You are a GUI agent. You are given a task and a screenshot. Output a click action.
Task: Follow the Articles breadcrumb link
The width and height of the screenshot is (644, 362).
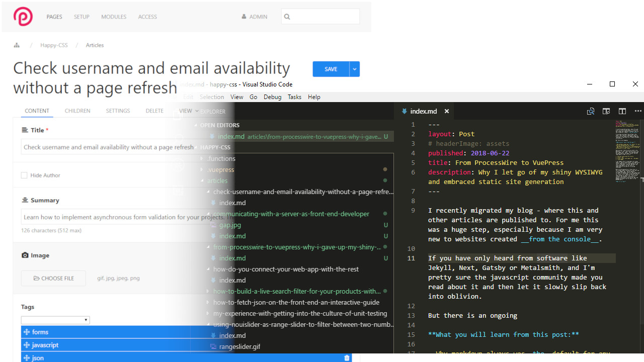coord(95,45)
